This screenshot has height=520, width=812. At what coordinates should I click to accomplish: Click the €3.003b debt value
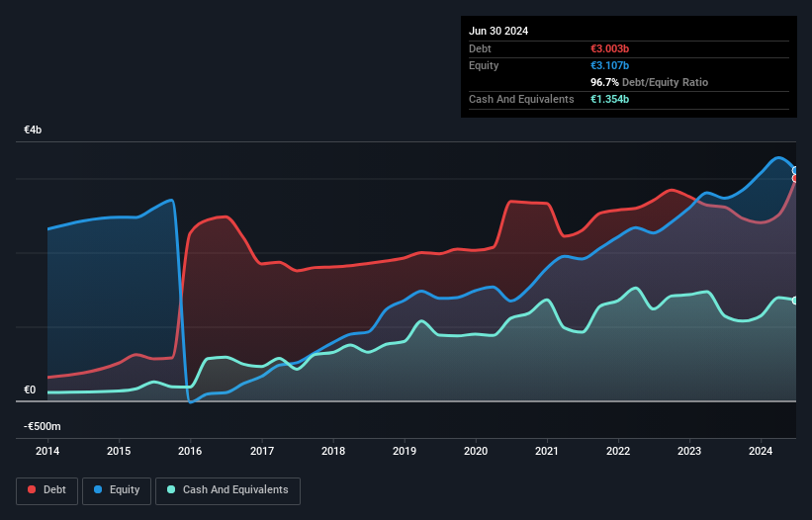609,48
